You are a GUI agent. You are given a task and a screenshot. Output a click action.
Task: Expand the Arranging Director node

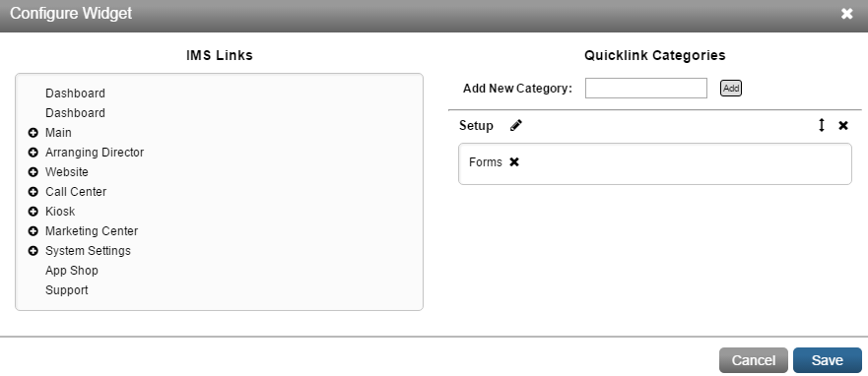click(33, 152)
